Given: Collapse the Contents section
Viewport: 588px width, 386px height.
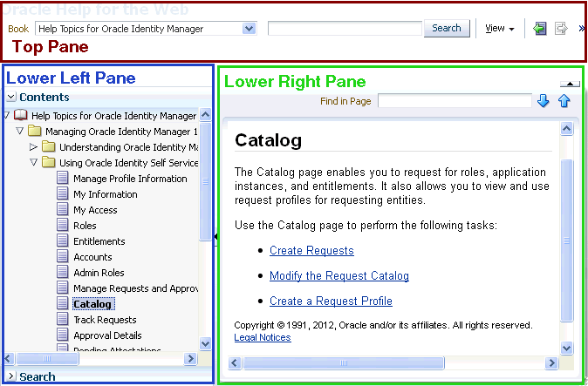Looking at the screenshot, I should pyautogui.click(x=11, y=97).
